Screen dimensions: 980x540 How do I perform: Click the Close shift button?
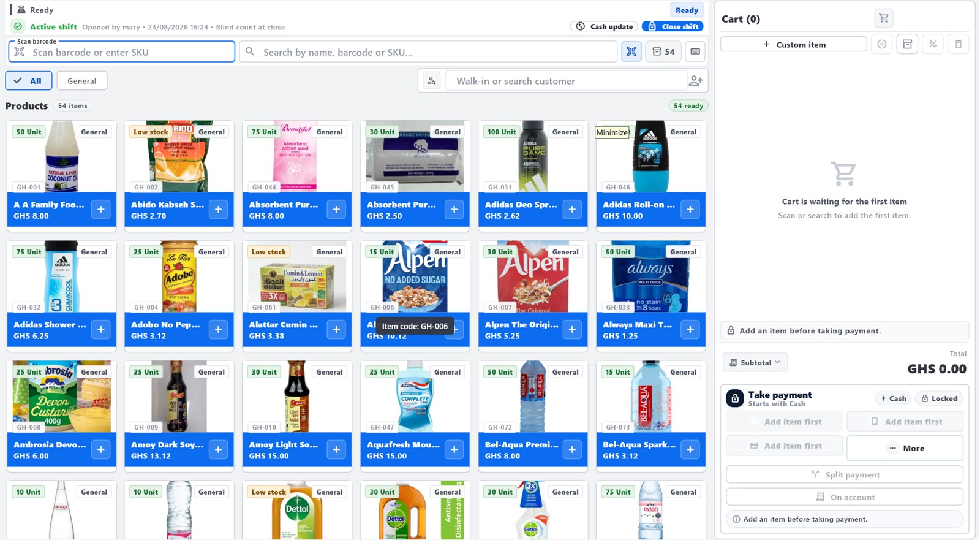pos(673,26)
